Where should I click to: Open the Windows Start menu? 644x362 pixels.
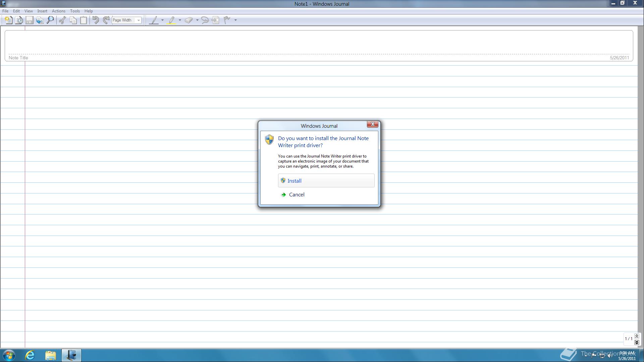pyautogui.click(x=9, y=355)
